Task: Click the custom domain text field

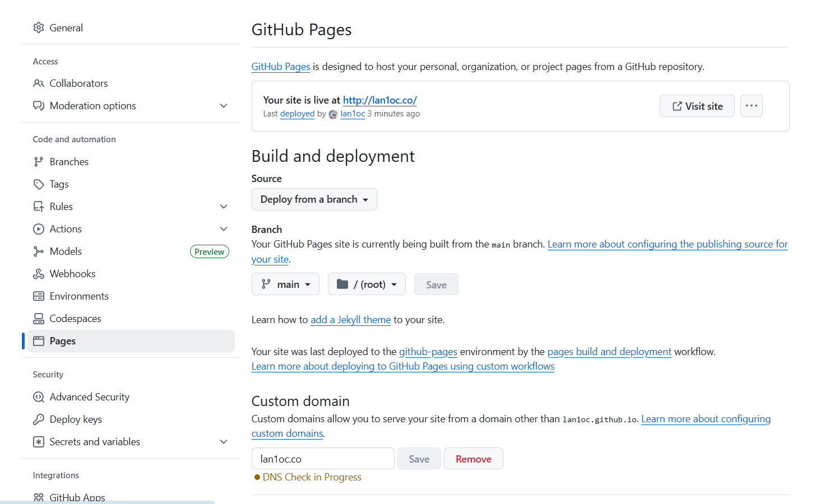Action: click(x=323, y=459)
